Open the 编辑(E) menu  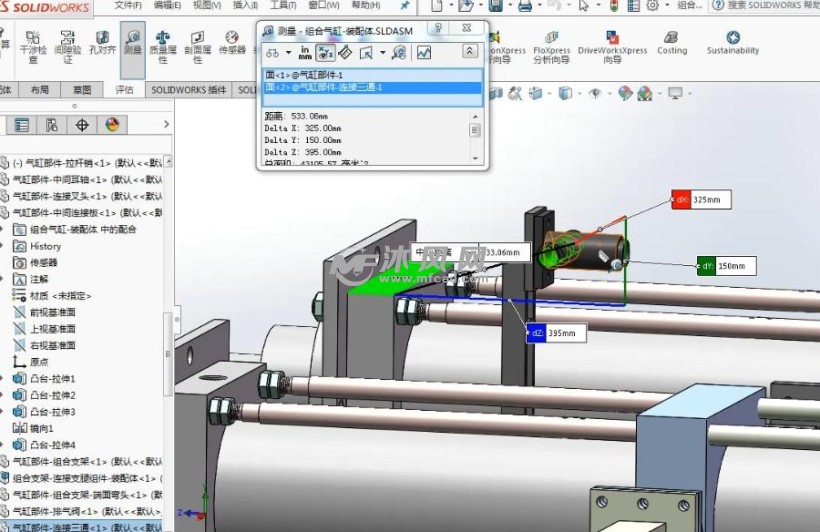pos(167,5)
